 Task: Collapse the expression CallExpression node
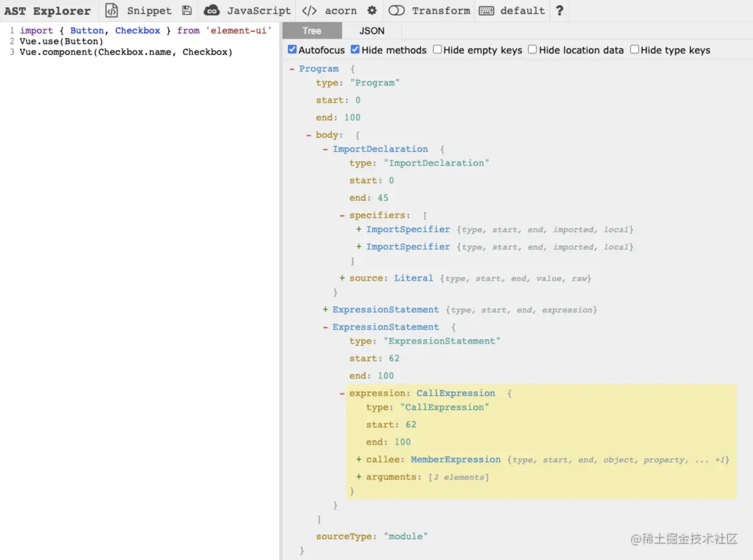(x=342, y=393)
